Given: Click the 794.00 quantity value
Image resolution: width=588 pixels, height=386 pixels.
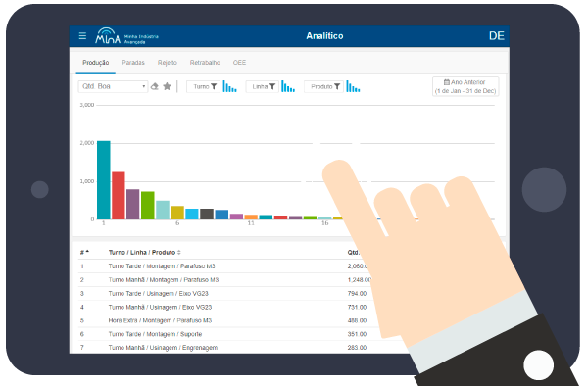Looking at the screenshot, I should pyautogui.click(x=357, y=294).
